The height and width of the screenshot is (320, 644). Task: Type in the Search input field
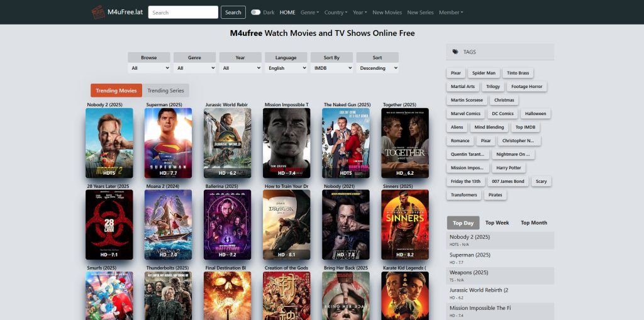pos(183,12)
